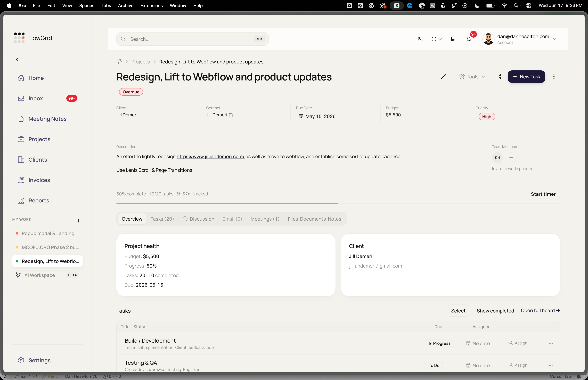
Task: Open Projects from the sidebar
Action: click(x=39, y=139)
